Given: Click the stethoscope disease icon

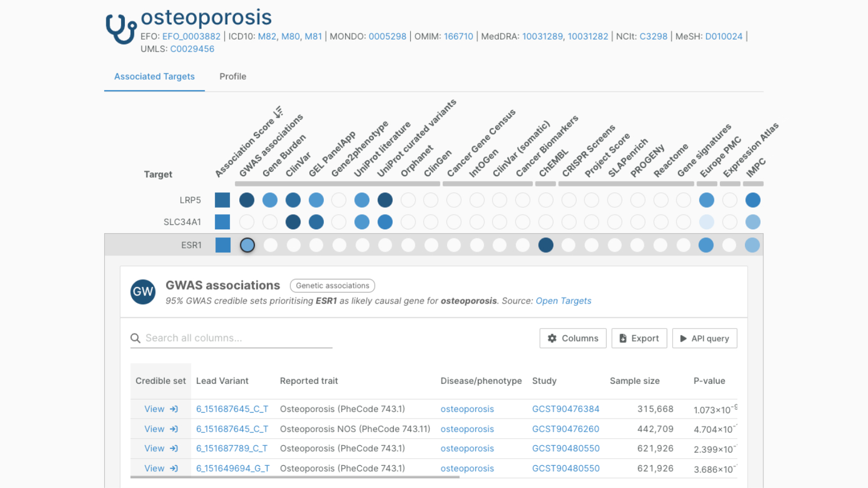Looking at the screenshot, I should [120, 28].
